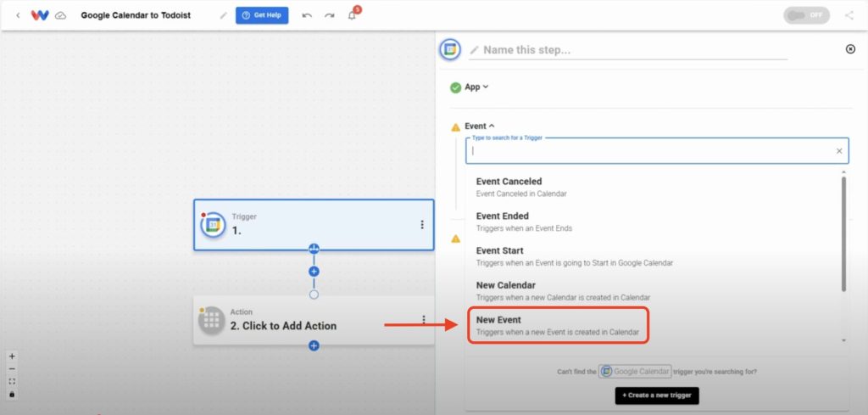Click the Google Calendar icon on Trigger step
The height and width of the screenshot is (415, 868).
pyautogui.click(x=213, y=225)
